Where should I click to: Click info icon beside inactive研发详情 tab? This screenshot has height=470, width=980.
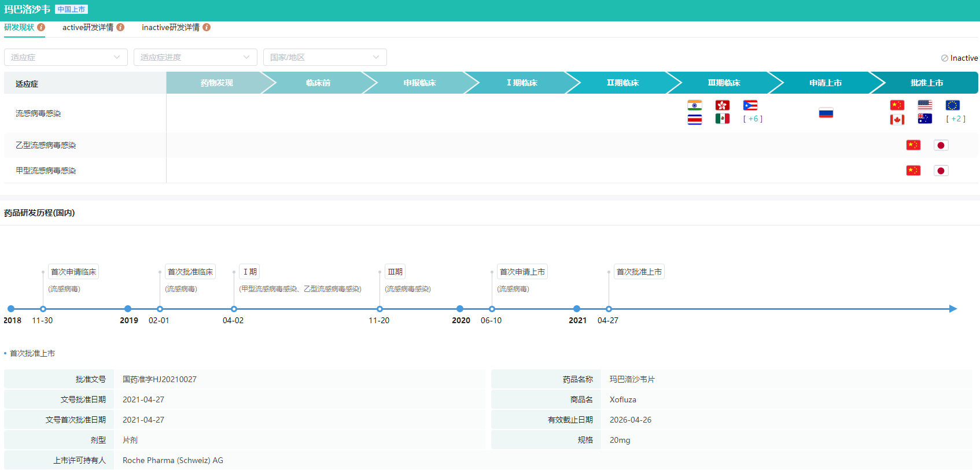click(x=207, y=27)
